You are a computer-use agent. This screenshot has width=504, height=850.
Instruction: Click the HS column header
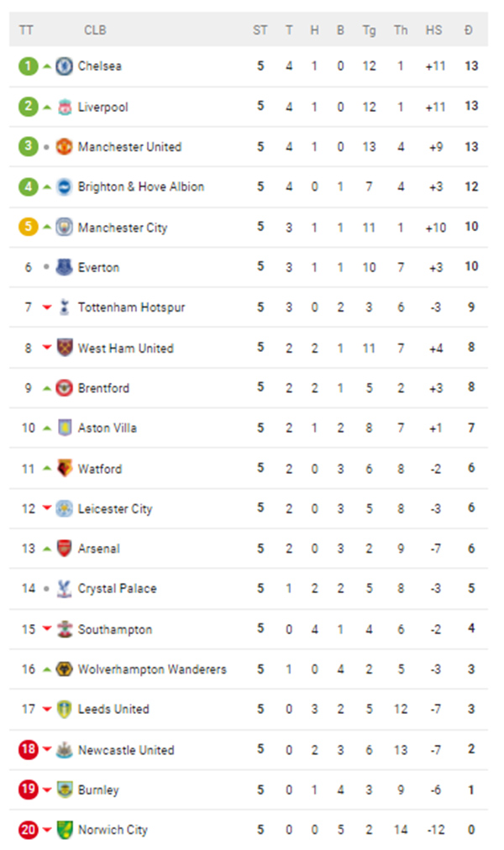tap(433, 30)
